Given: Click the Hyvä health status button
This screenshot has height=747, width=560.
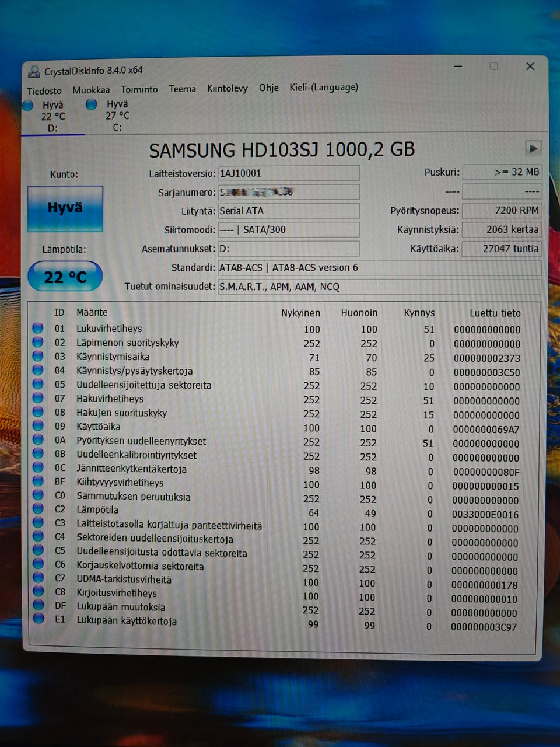Looking at the screenshot, I should click(65, 208).
